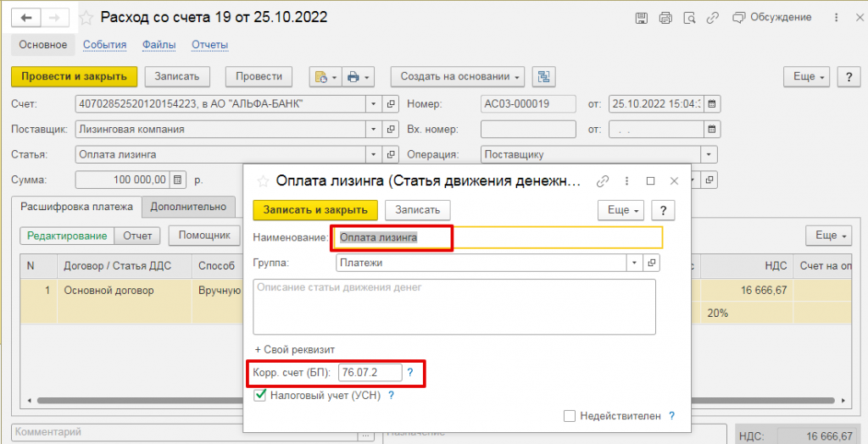This screenshot has width=868, height=444.
Task: Open the Статья field linked form
Action: coord(390,155)
